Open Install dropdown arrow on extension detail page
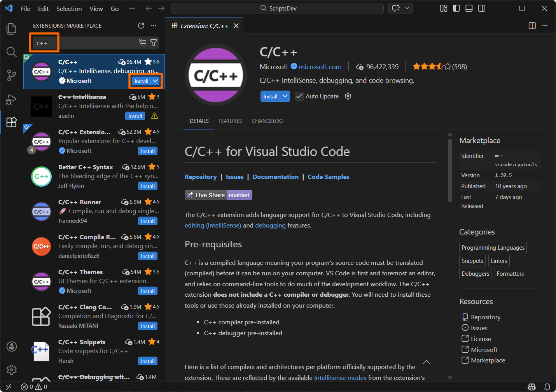Viewport: 556px width, 392px height. click(285, 96)
